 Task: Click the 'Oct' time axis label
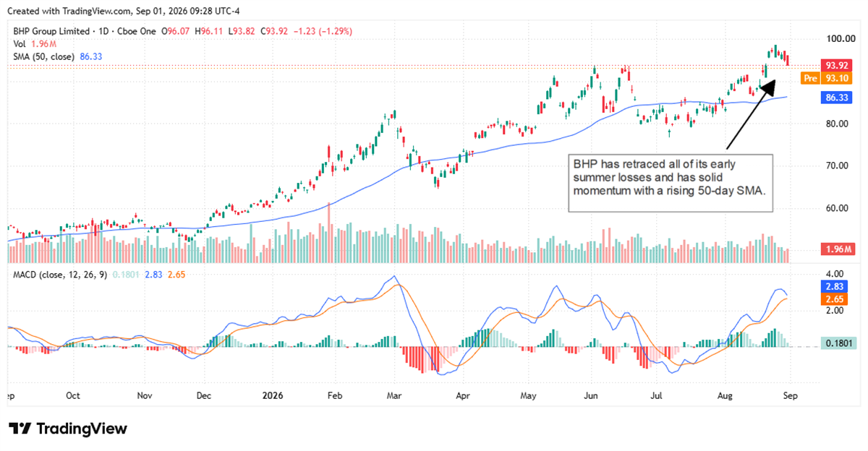pyautogui.click(x=73, y=396)
